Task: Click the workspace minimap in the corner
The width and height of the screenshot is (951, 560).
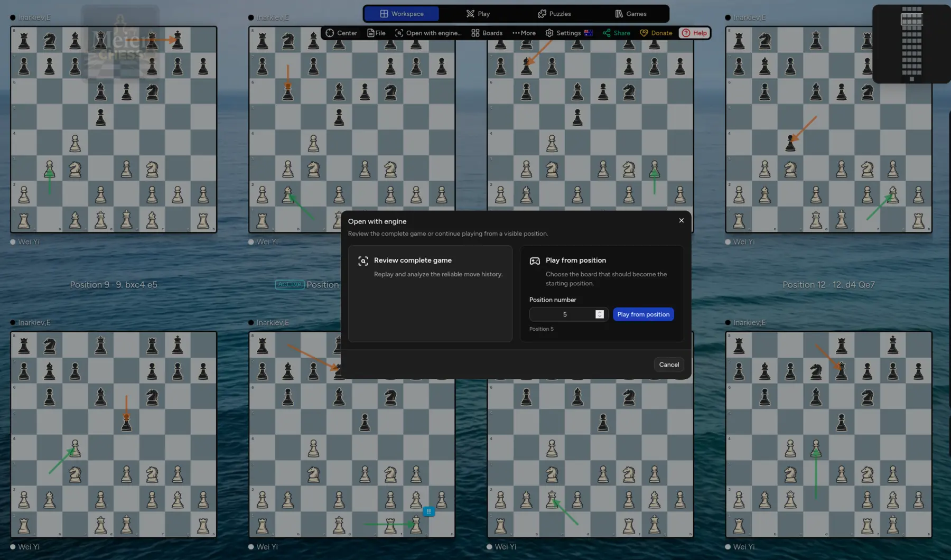Action: [x=911, y=44]
